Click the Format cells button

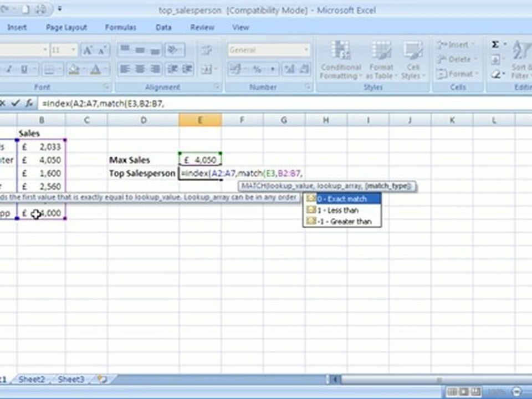point(457,74)
